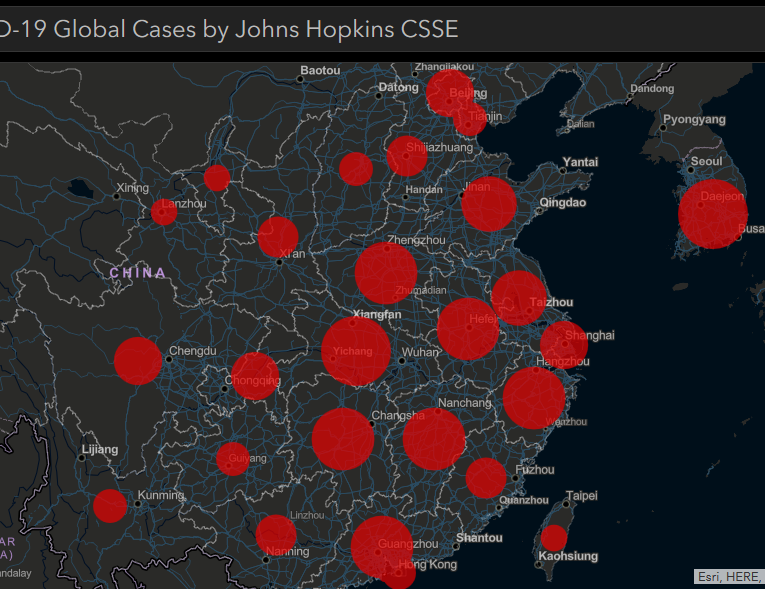Click the red case circle over Beijing
765x589 pixels.
click(x=449, y=93)
